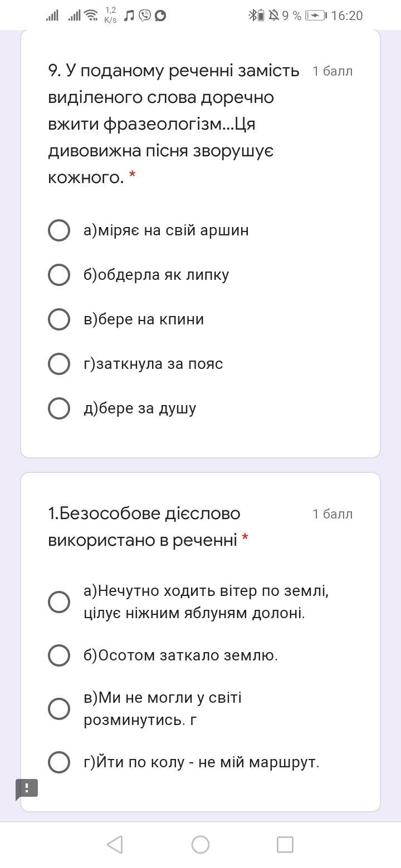Screen dimensions: 401x868
Task: Tap the Viber status bar icon
Action: (x=145, y=16)
